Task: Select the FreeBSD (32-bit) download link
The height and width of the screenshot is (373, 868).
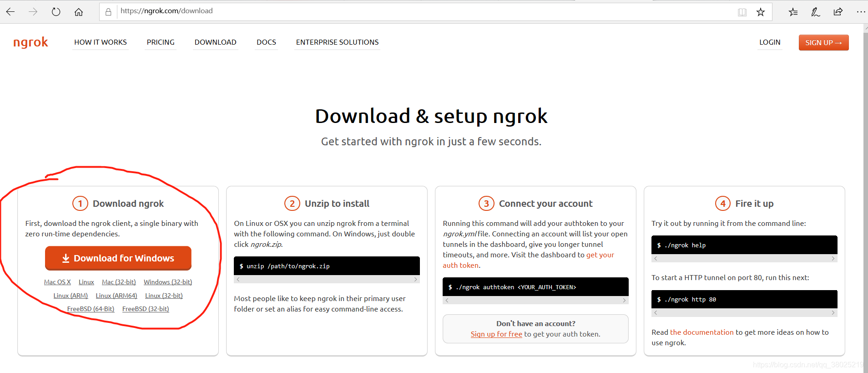Action: click(x=146, y=309)
